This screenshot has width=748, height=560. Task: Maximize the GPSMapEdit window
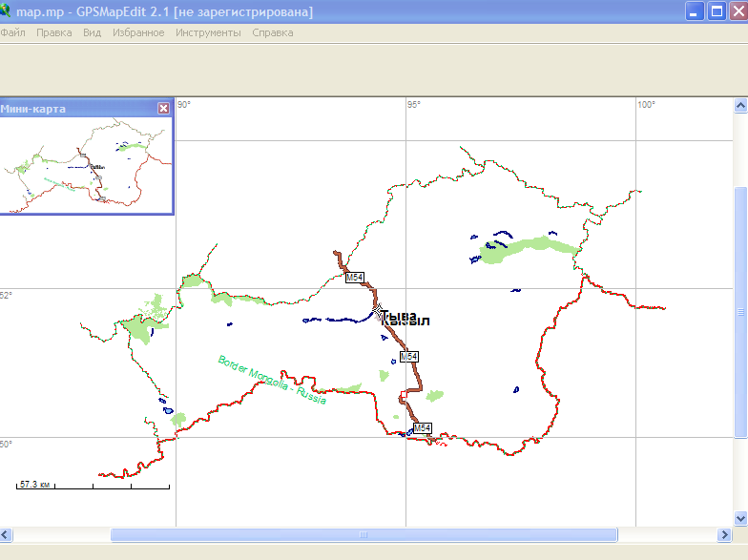point(716,11)
